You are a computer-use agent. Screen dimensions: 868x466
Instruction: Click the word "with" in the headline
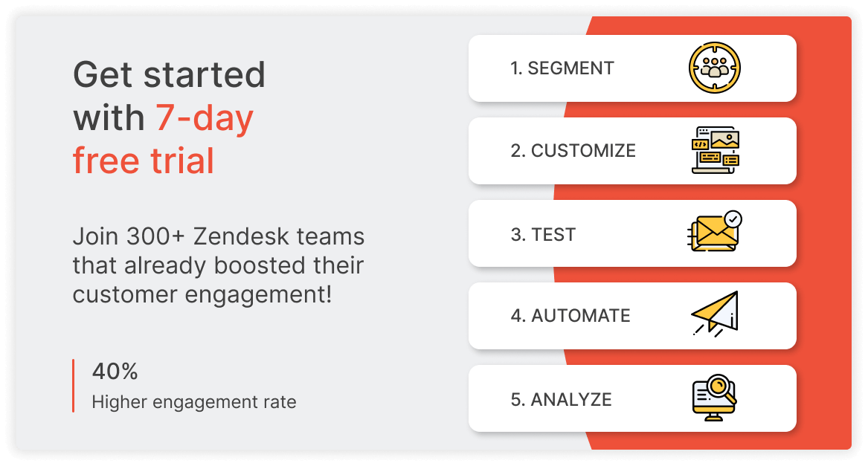pyautogui.click(x=109, y=118)
